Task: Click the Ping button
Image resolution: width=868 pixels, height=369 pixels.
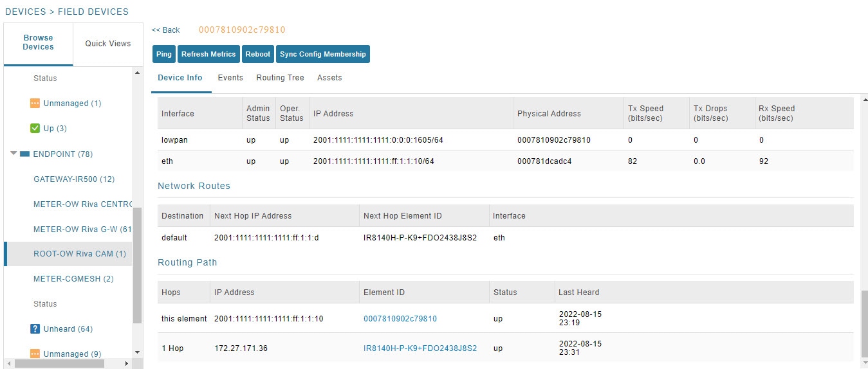Action: coord(164,54)
